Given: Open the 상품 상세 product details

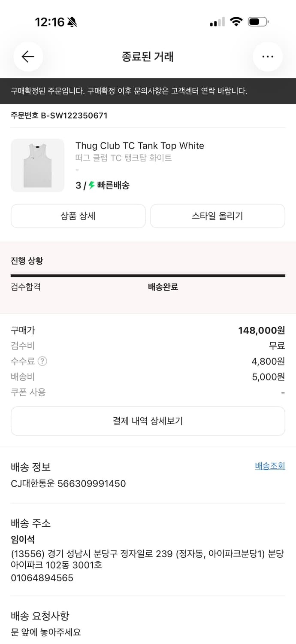Looking at the screenshot, I should (79, 216).
